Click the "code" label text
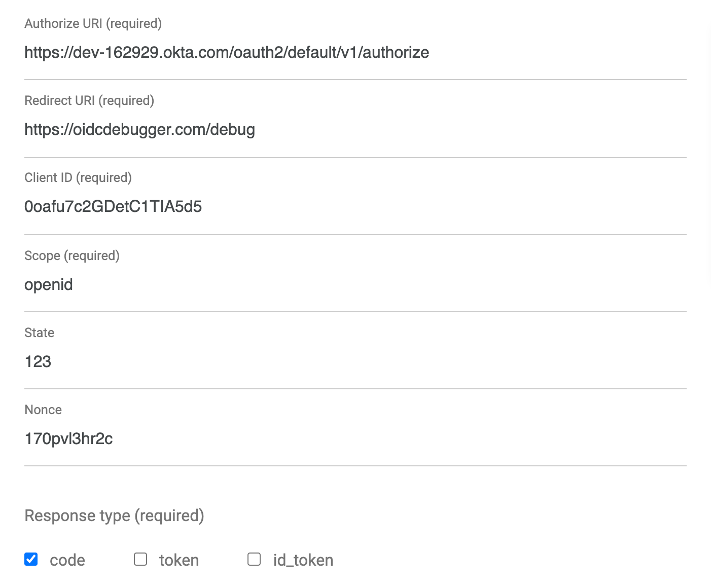711x588 pixels. click(x=67, y=560)
